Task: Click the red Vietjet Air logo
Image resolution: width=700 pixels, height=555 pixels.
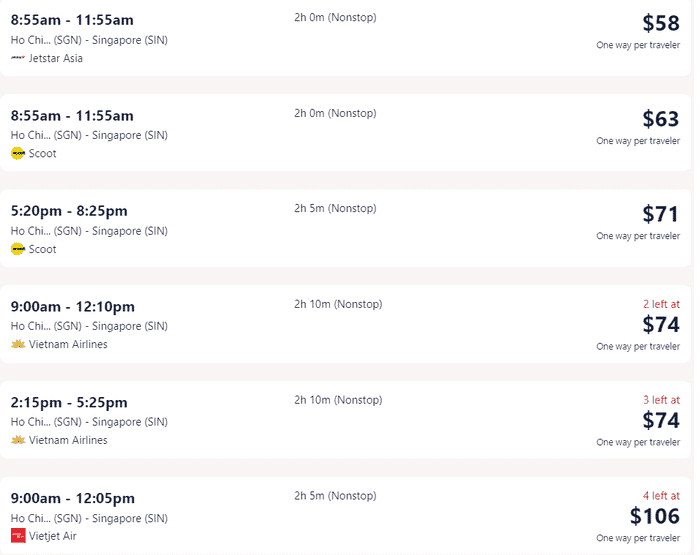Action: coord(18,536)
